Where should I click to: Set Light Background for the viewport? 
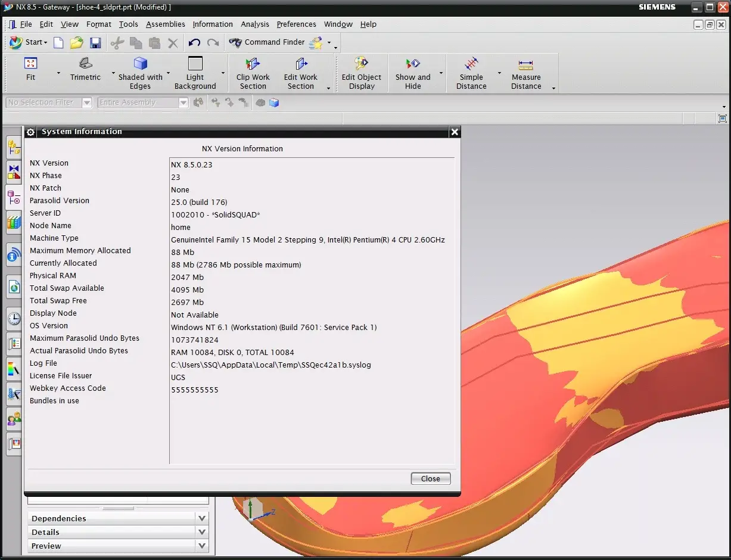pos(195,73)
